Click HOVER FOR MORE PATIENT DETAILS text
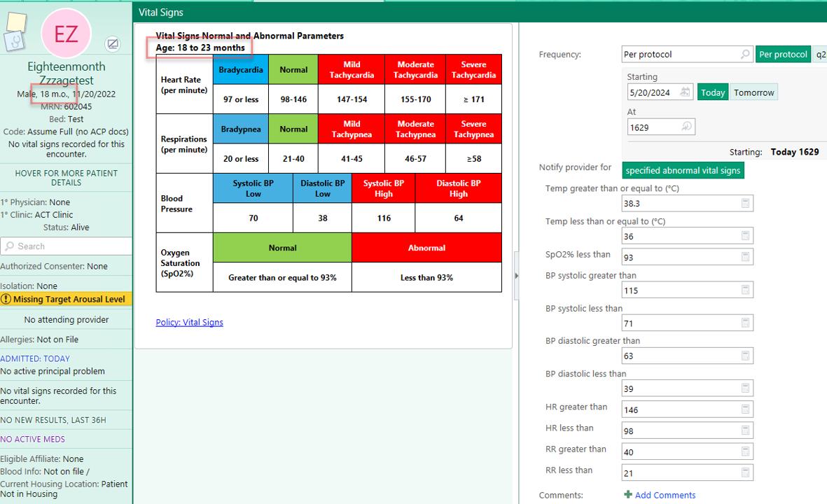 coord(66,178)
